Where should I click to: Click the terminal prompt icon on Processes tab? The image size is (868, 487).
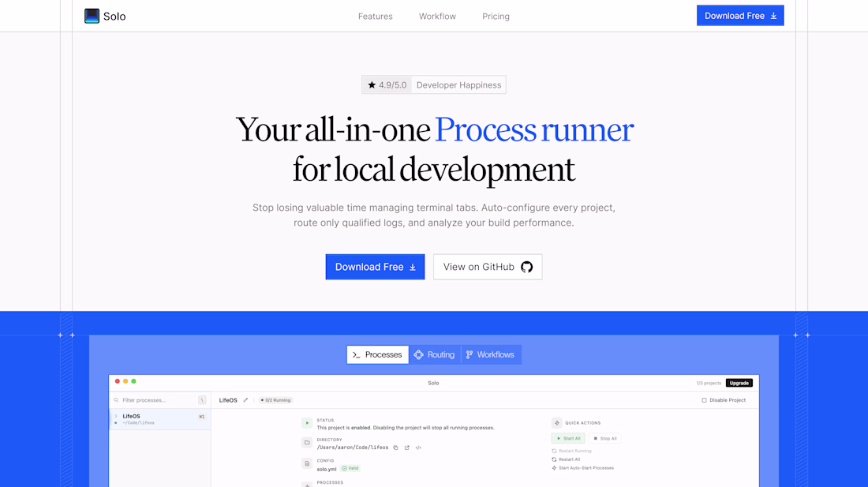tap(357, 354)
